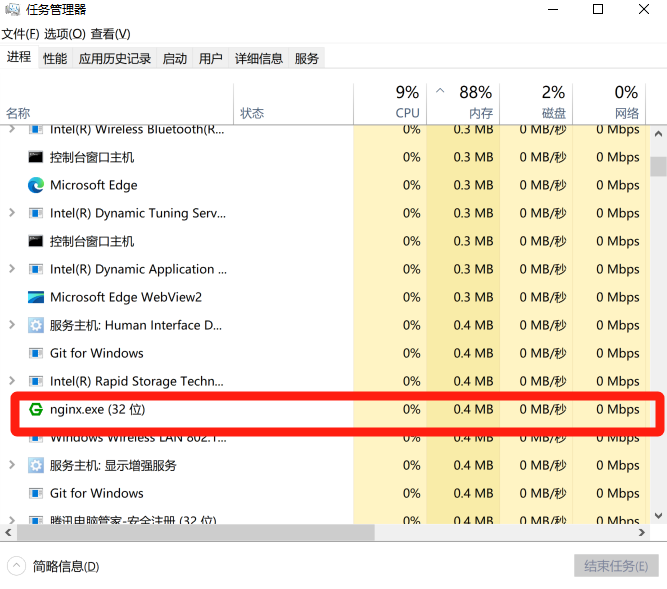This screenshot has width=667, height=589.
Task: Select the nginx.exe (32 位) process name
Action: pos(98,410)
